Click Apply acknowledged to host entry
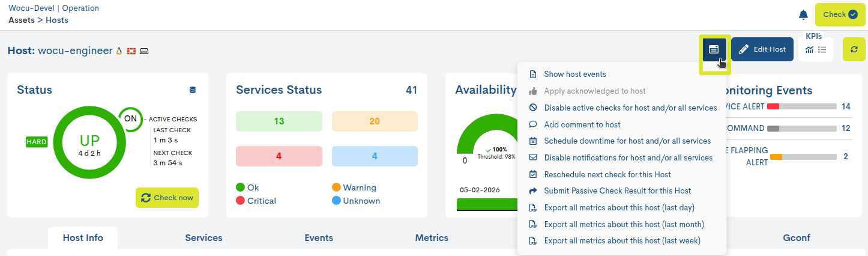The image size is (868, 256). 595,91
